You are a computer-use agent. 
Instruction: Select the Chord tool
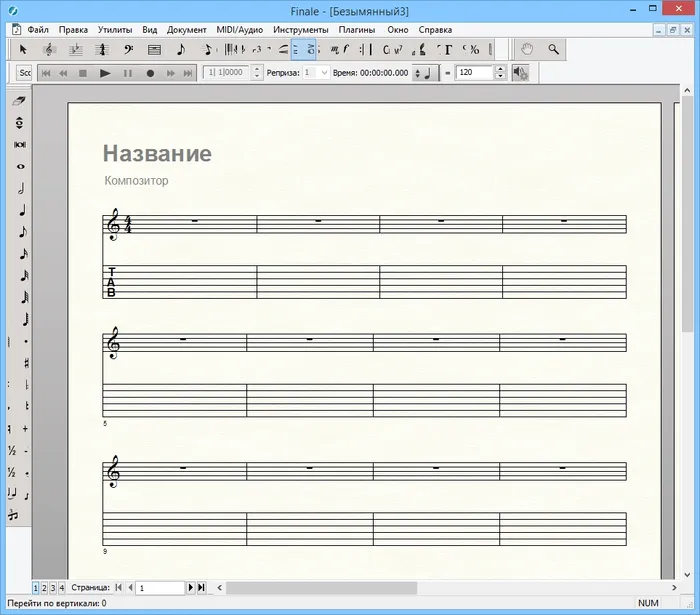tap(392, 50)
